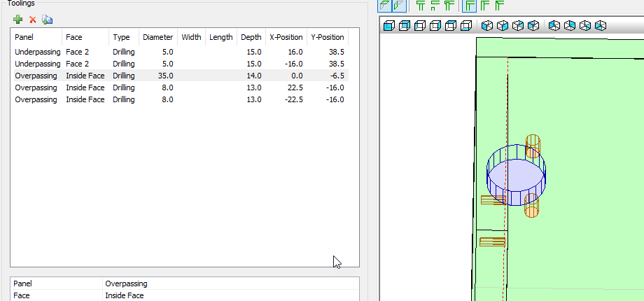This screenshot has height=301, width=644.
Task: Select the highlighted corner joint icon
Action: point(470,6)
